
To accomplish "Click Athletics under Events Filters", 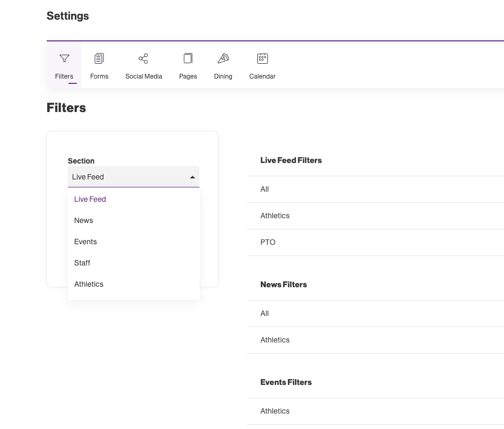I will [275, 411].
